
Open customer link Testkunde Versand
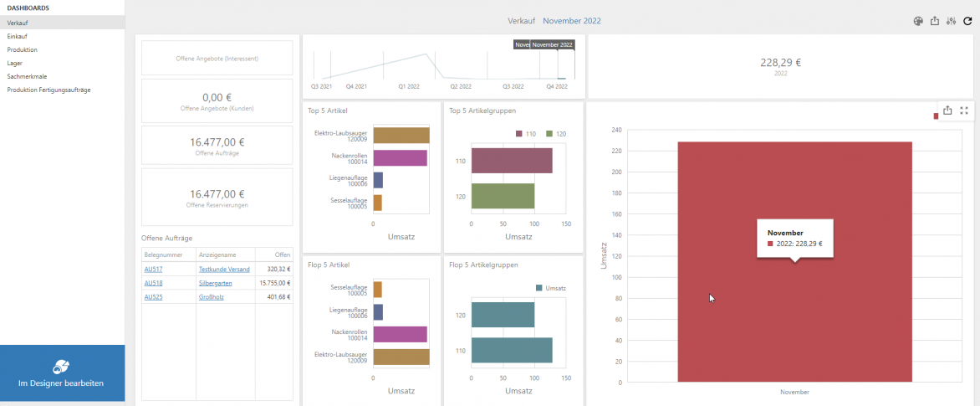coord(224,270)
